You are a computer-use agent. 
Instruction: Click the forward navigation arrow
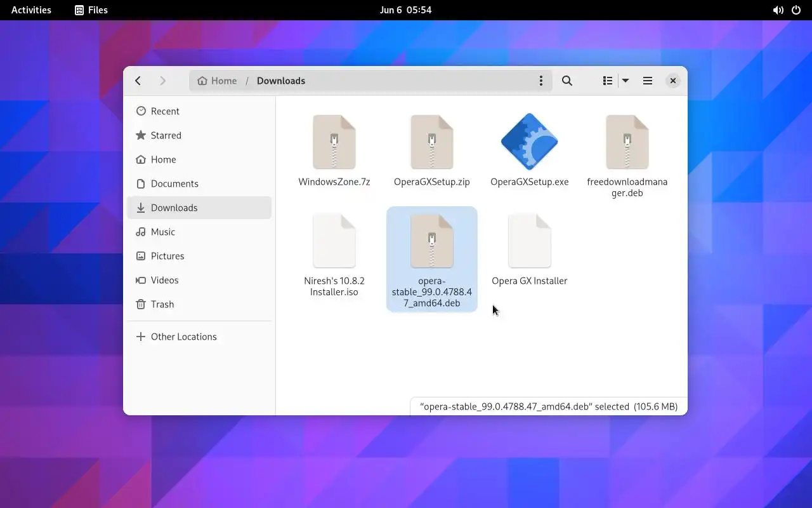pyautogui.click(x=162, y=81)
